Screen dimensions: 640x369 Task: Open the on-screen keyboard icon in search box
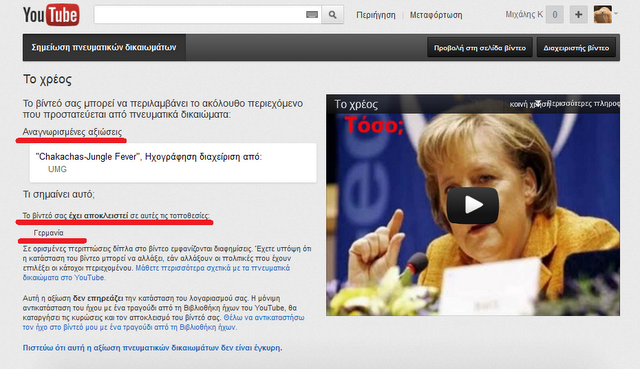tap(312, 15)
